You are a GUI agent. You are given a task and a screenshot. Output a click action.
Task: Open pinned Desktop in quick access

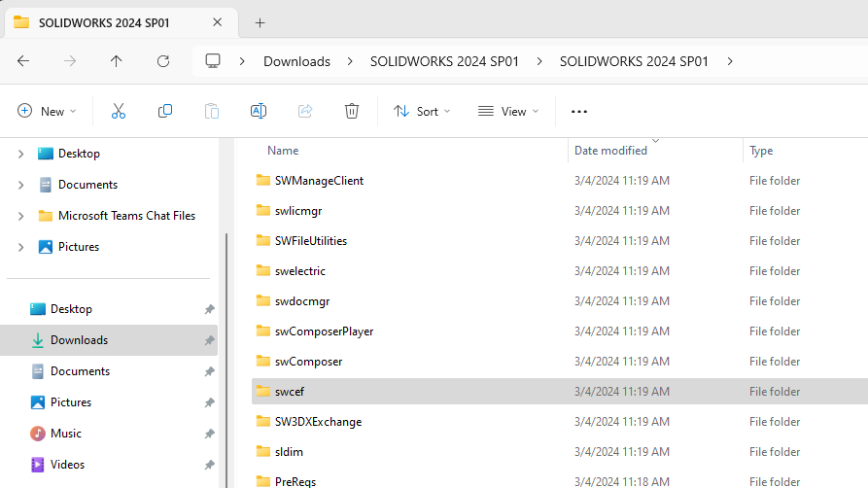(71, 309)
